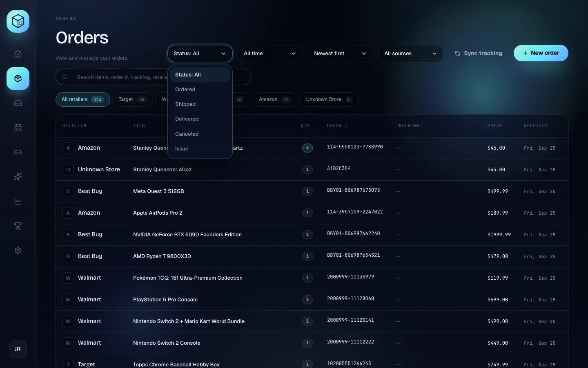
Task: Open the Newest first sort dropdown
Action: coord(340,54)
